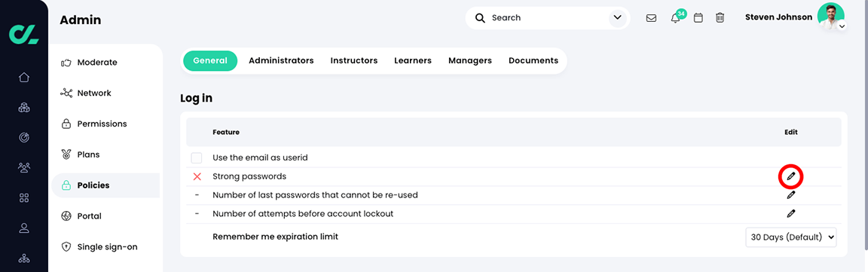Expand the user menu chevron under avatar
This screenshot has height=272, width=868.
point(842,26)
